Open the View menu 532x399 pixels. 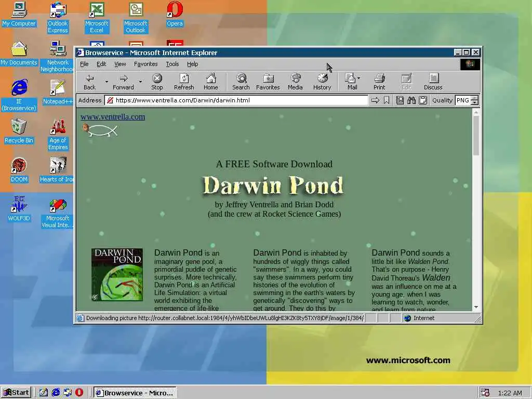point(120,64)
